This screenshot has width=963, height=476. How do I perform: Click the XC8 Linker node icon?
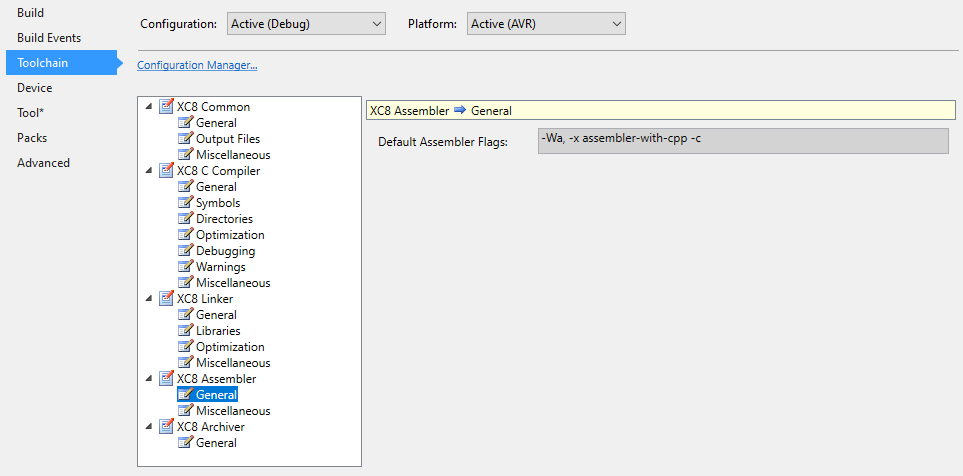tap(166, 299)
